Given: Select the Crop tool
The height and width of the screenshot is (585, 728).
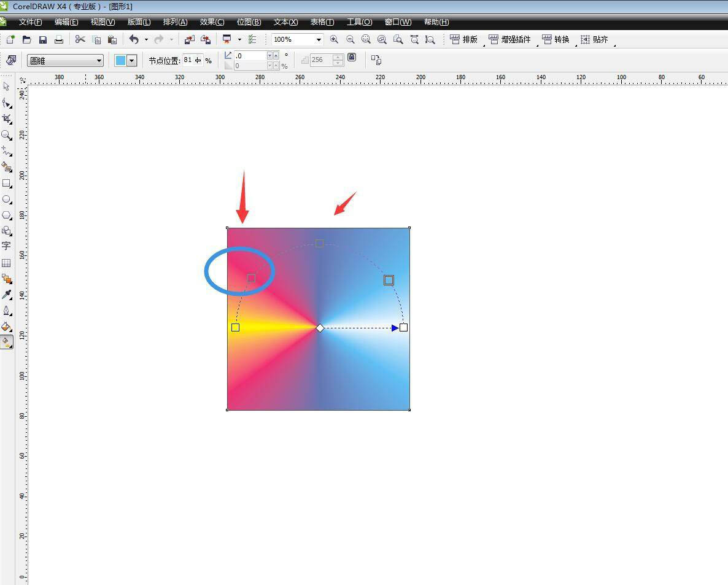Looking at the screenshot, I should (7, 119).
